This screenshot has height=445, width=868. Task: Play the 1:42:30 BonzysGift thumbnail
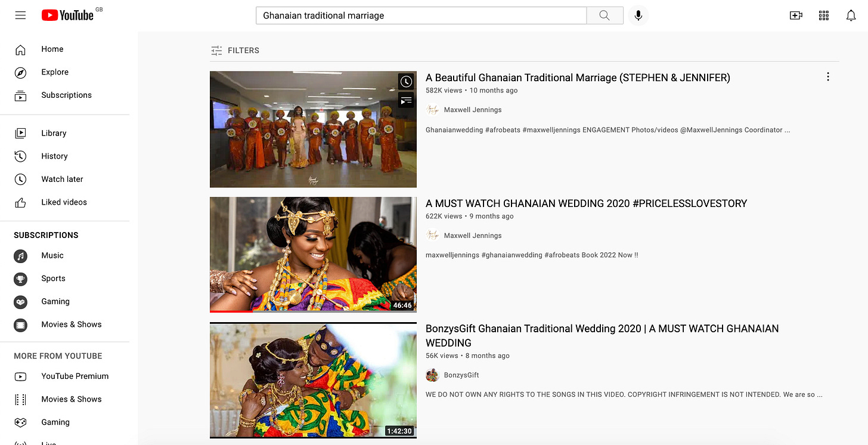[313, 381]
